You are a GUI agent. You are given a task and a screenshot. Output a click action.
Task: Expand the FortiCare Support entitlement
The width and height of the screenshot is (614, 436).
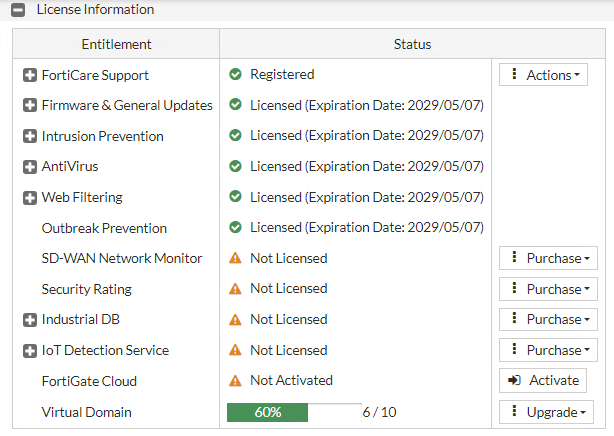tap(30, 75)
